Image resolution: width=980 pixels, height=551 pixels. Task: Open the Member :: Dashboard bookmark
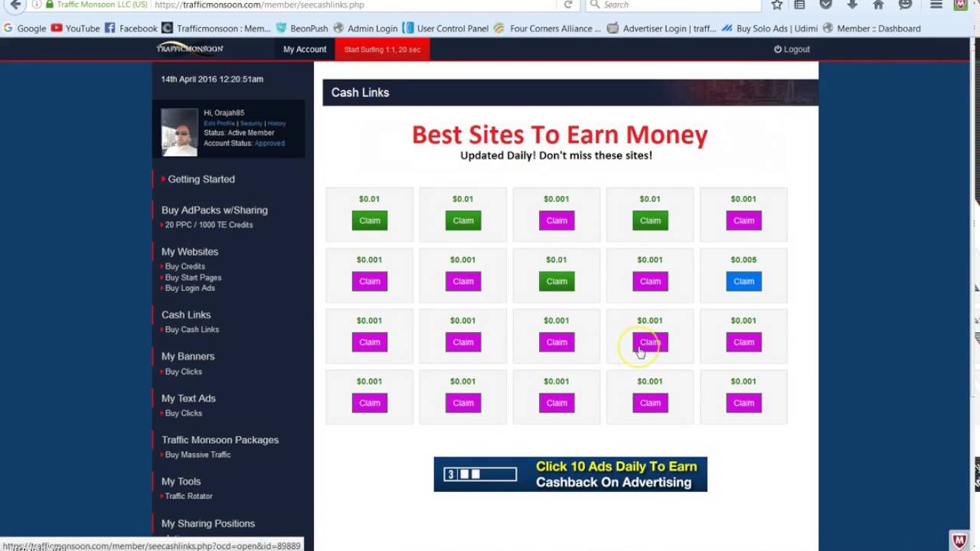(x=871, y=28)
